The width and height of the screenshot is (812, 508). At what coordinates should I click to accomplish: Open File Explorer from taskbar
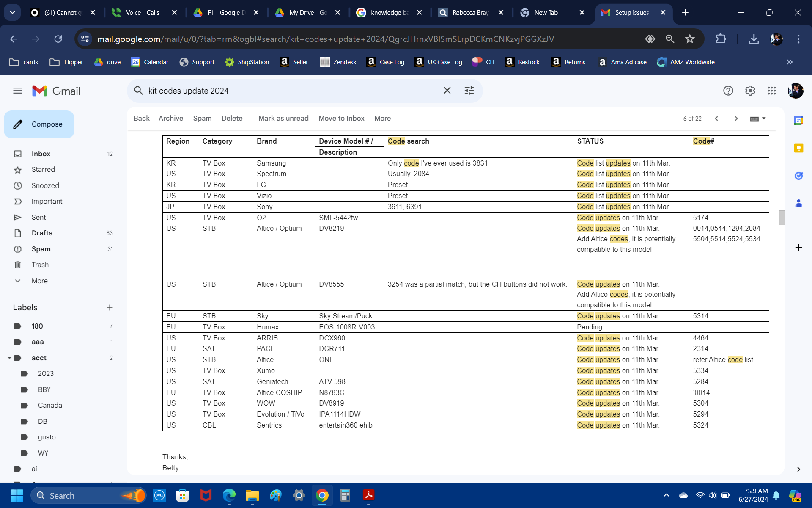[x=252, y=495]
